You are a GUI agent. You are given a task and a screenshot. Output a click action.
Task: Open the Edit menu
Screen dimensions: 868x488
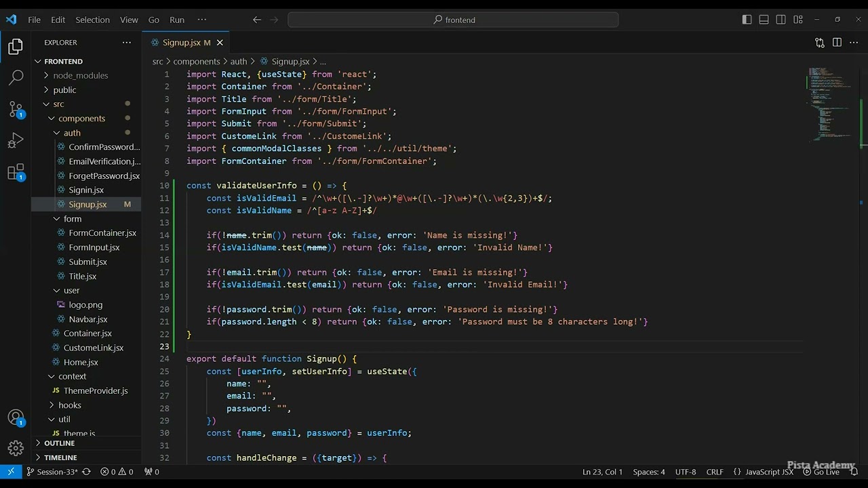[58, 20]
